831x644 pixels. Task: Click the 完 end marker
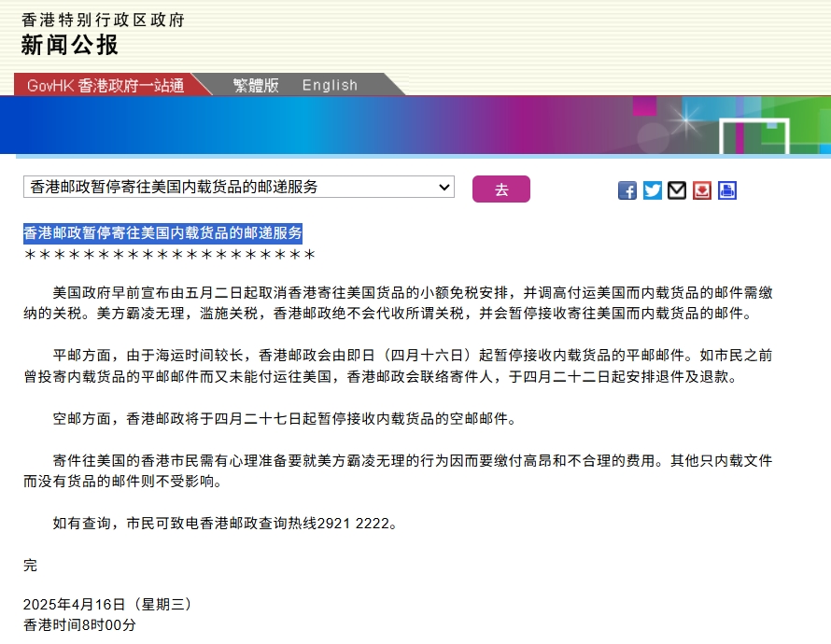30,565
